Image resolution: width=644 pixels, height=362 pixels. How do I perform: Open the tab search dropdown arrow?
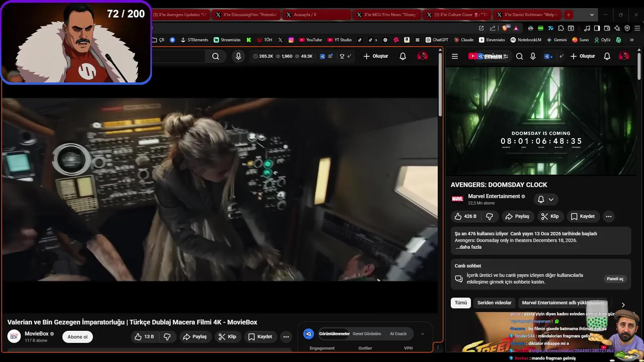pyautogui.click(x=592, y=15)
